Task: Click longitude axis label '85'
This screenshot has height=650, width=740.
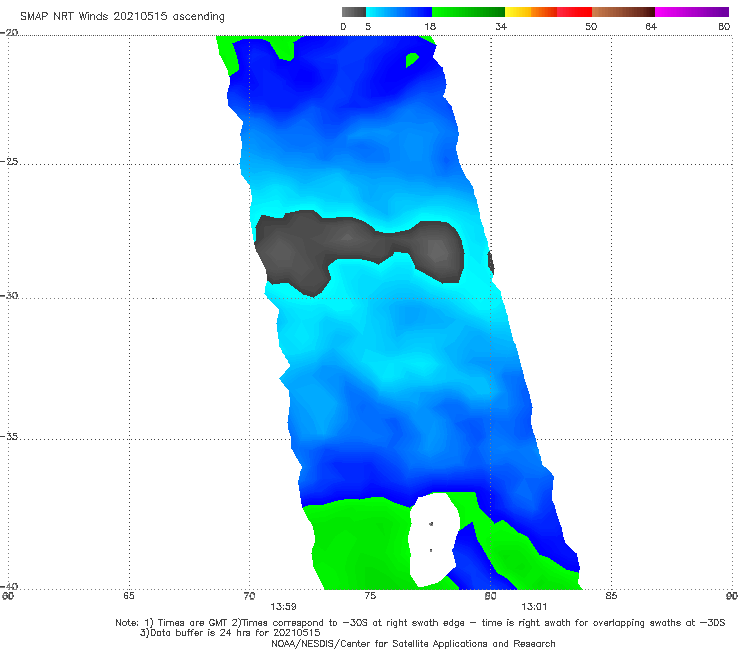Action: coord(611,596)
